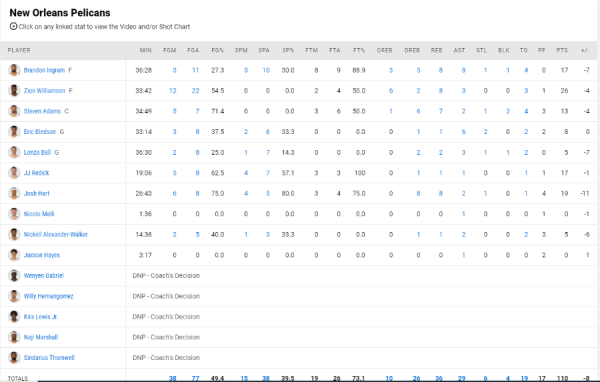
Task: Click Kira Lewis Jr.'s headshot
Action: click(x=14, y=317)
